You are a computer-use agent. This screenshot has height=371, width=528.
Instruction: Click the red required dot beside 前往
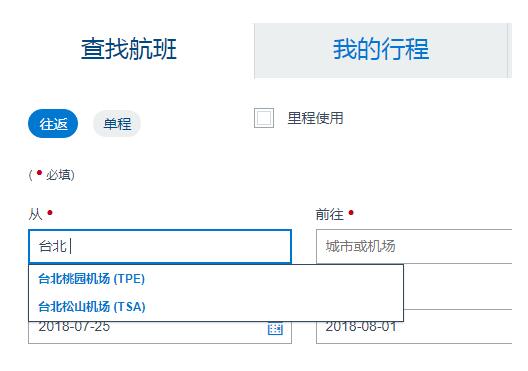pos(351,212)
